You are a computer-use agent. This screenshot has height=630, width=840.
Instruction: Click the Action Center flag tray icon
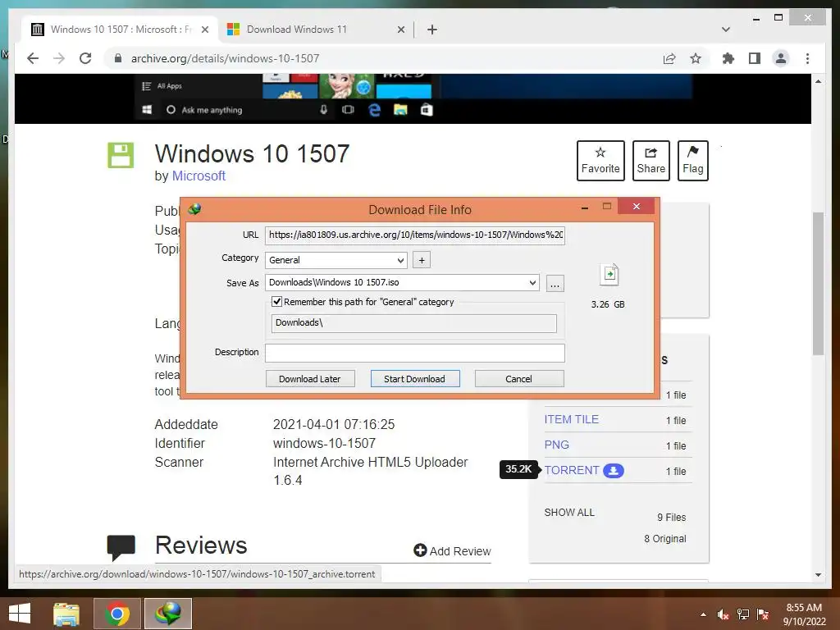763,614
